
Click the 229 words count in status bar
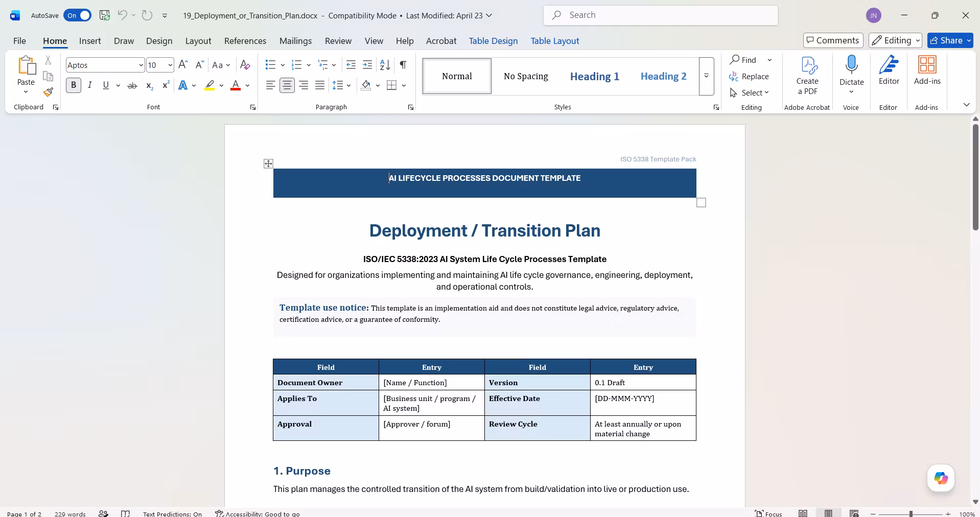[x=70, y=514]
